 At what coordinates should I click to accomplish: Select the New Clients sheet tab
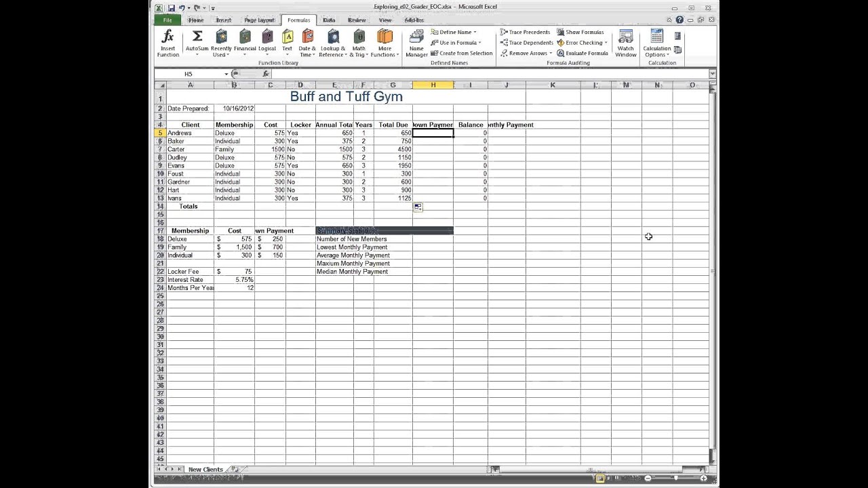pyautogui.click(x=205, y=469)
